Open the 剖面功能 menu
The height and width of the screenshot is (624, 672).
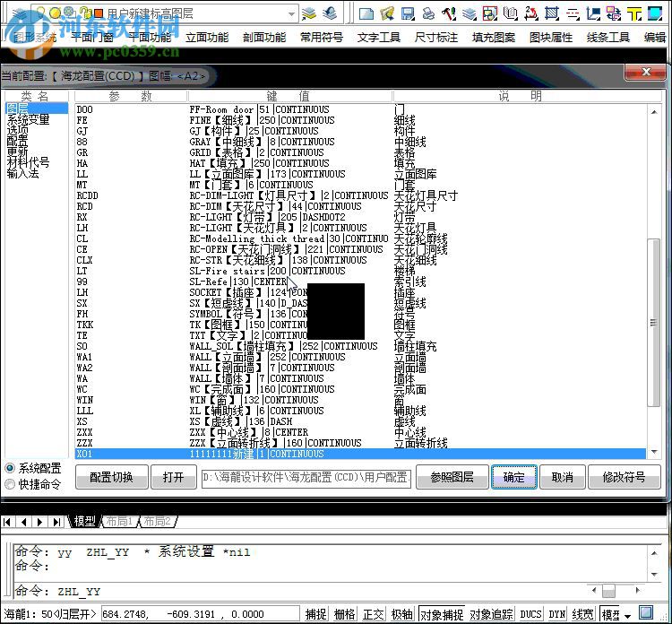point(264,38)
